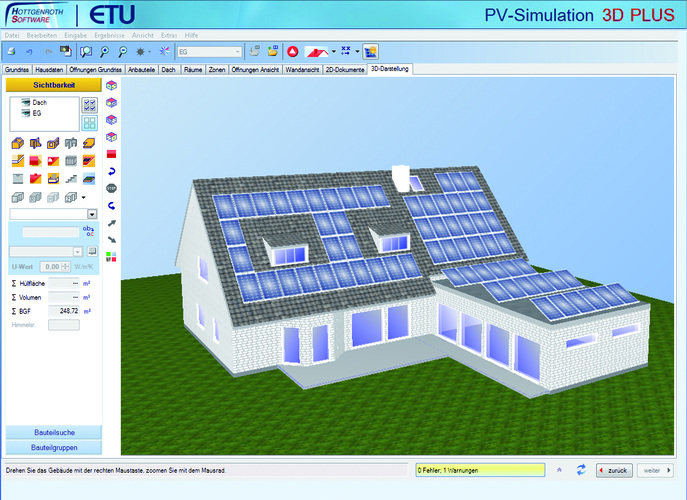Click the zoom in magnifier icon
This screenshot has width=687, height=500.
pyautogui.click(x=104, y=51)
